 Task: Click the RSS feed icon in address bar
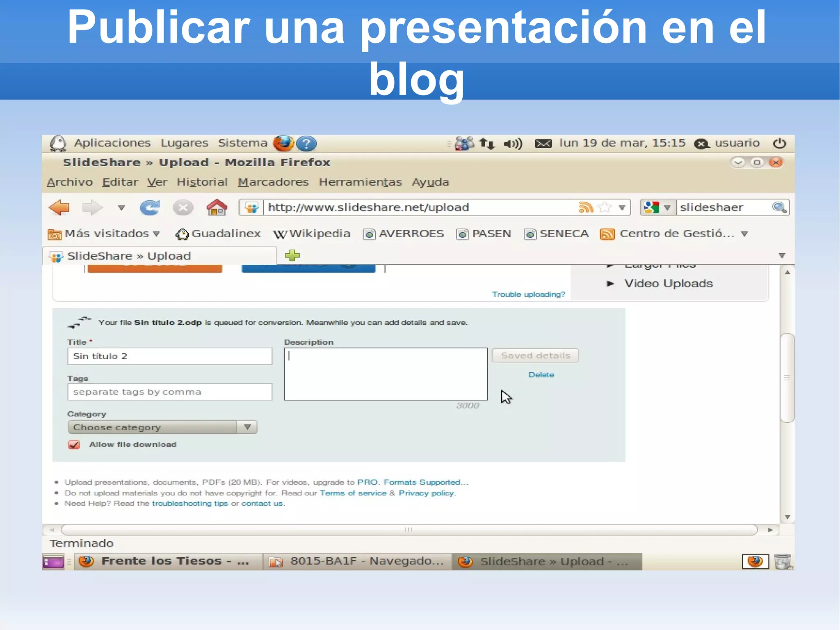coord(586,207)
